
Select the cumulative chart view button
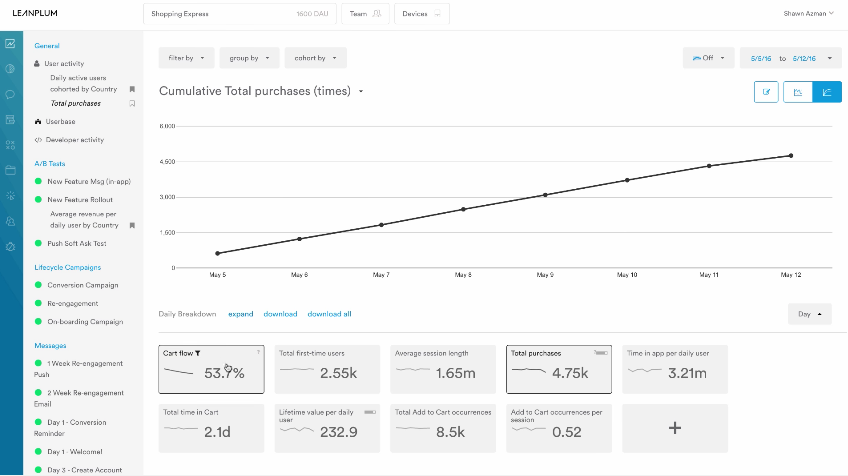[x=827, y=92]
